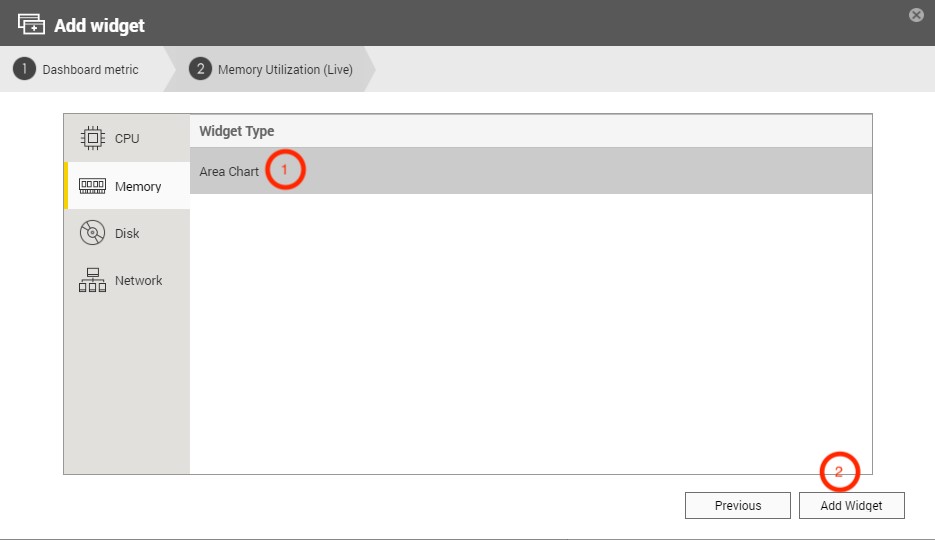Screen dimensions: 935x540
Task: Click the step 1 number circle
Action: 24,69
